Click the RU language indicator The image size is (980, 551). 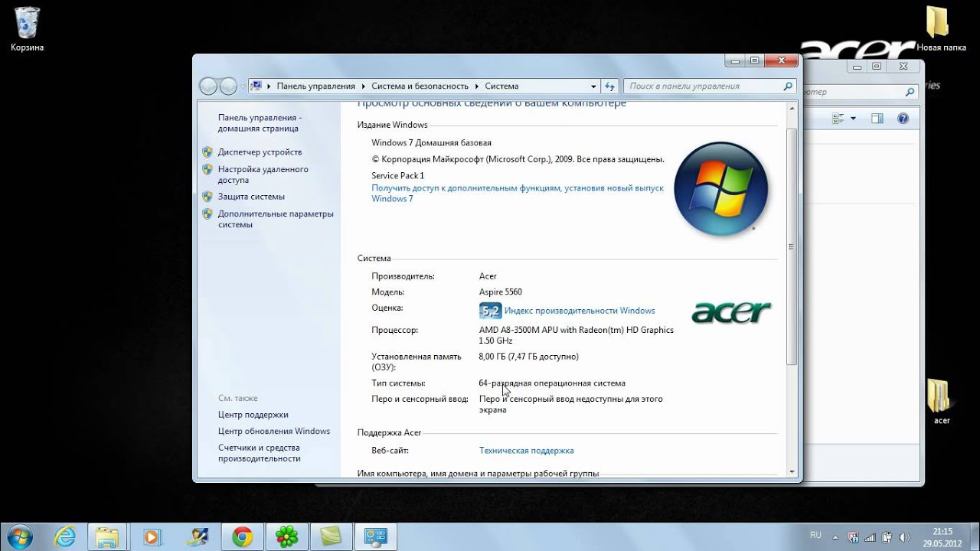816,534
